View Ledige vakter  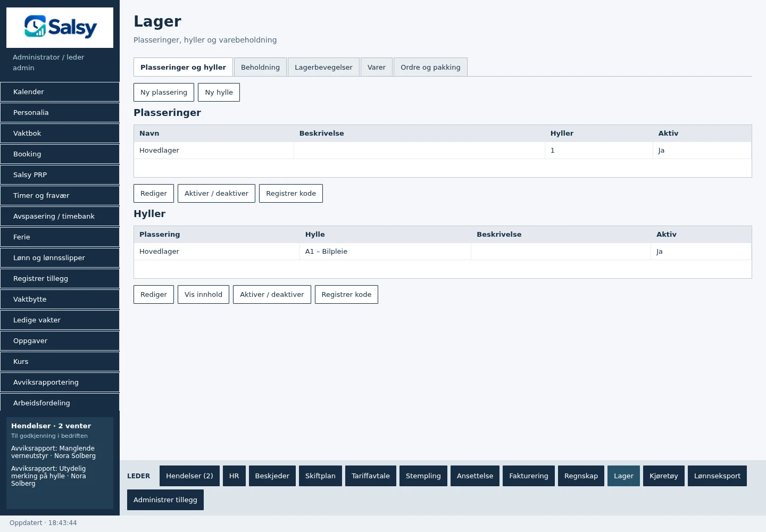point(60,320)
